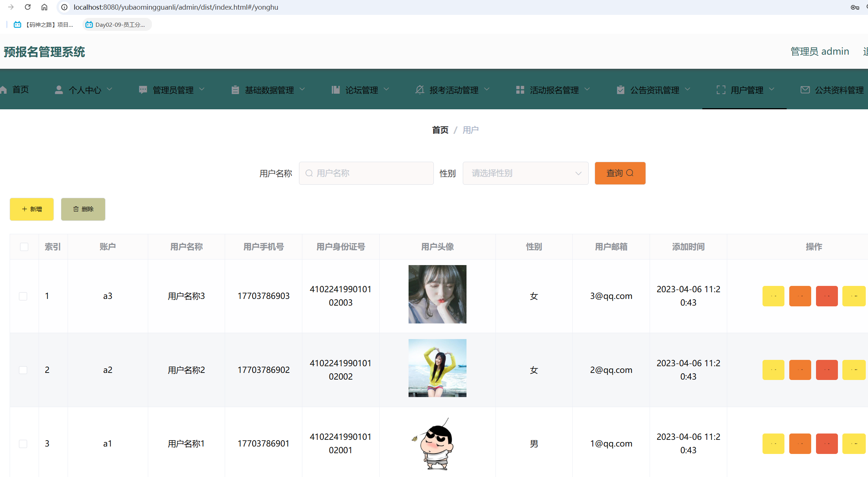Click the 删除 batch delete button
This screenshot has width=868, height=477.
click(x=83, y=209)
